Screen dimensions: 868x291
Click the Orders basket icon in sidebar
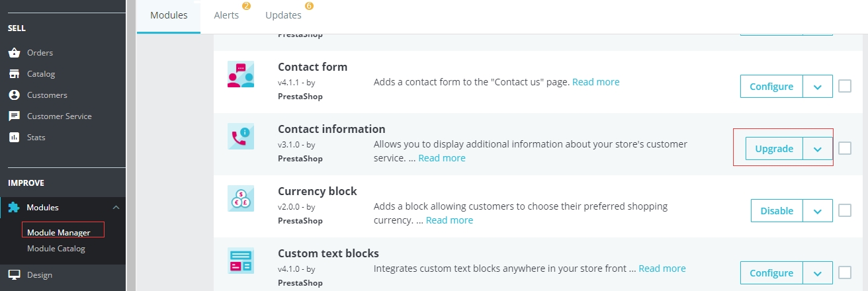point(14,53)
